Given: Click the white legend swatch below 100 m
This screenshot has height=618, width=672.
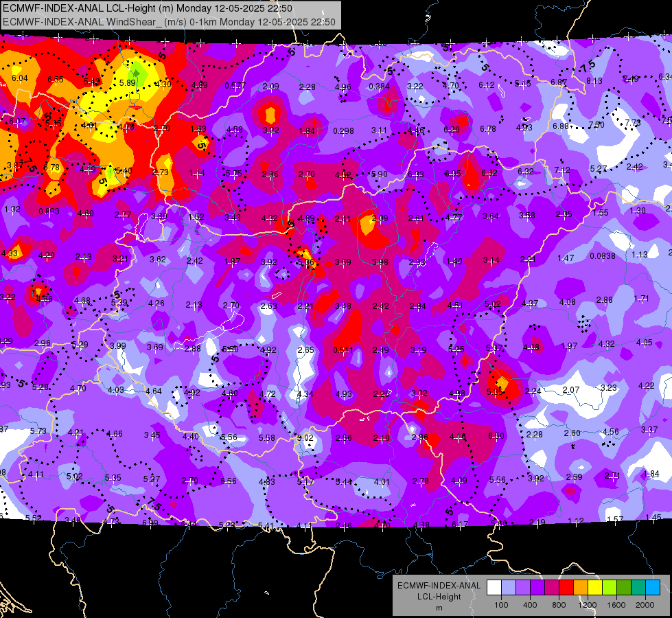Looking at the screenshot, I should pos(494,588).
